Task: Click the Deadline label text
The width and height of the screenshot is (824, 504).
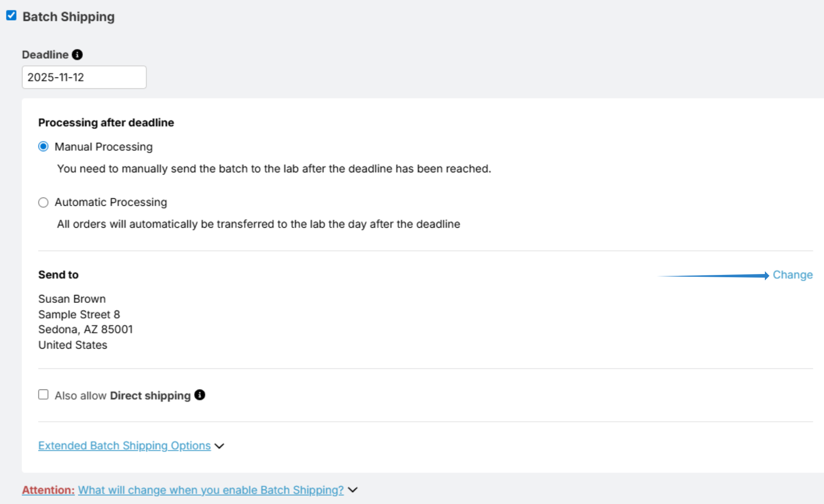Action: tap(45, 55)
